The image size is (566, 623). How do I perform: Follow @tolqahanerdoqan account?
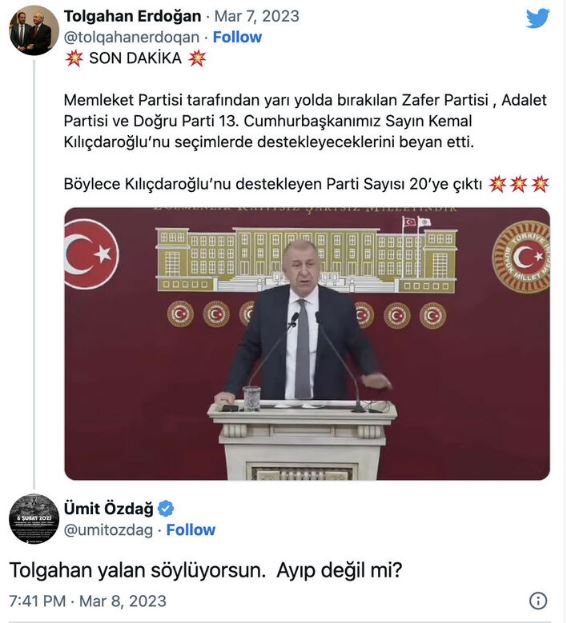tap(237, 37)
